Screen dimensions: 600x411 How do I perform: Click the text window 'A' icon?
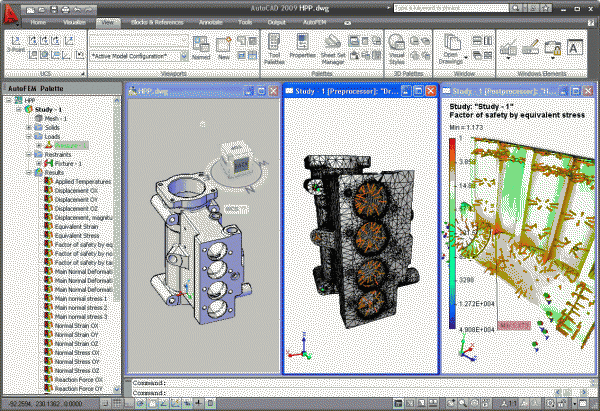point(574,48)
